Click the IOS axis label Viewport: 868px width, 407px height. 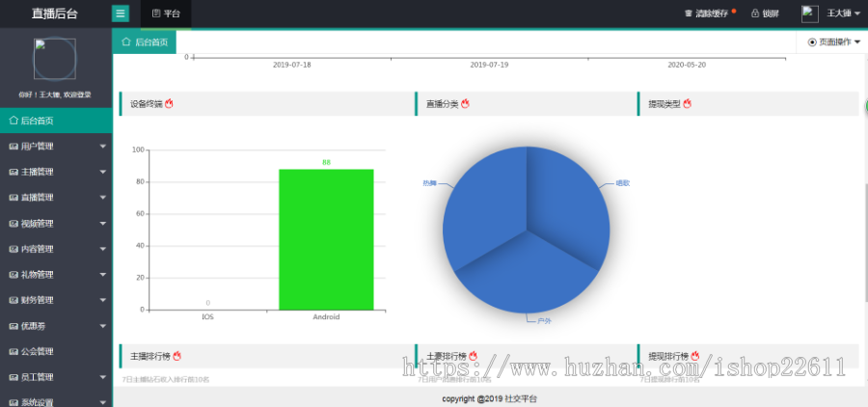pyautogui.click(x=207, y=317)
